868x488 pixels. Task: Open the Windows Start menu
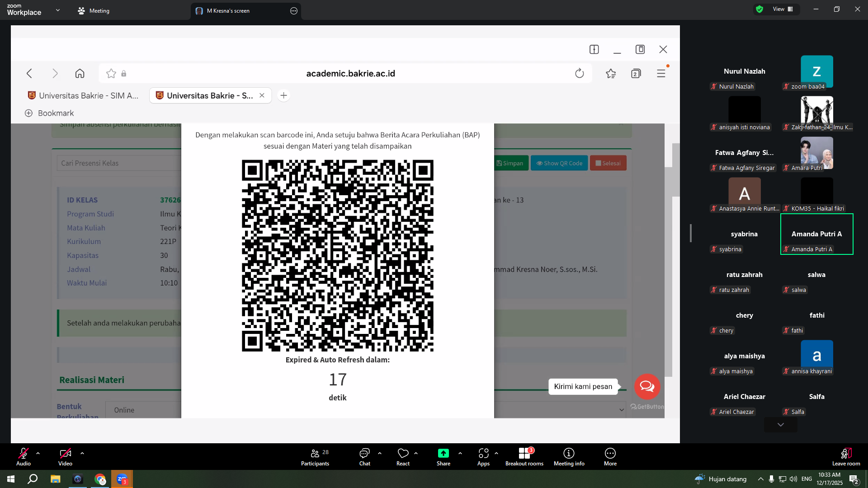pos(11,479)
